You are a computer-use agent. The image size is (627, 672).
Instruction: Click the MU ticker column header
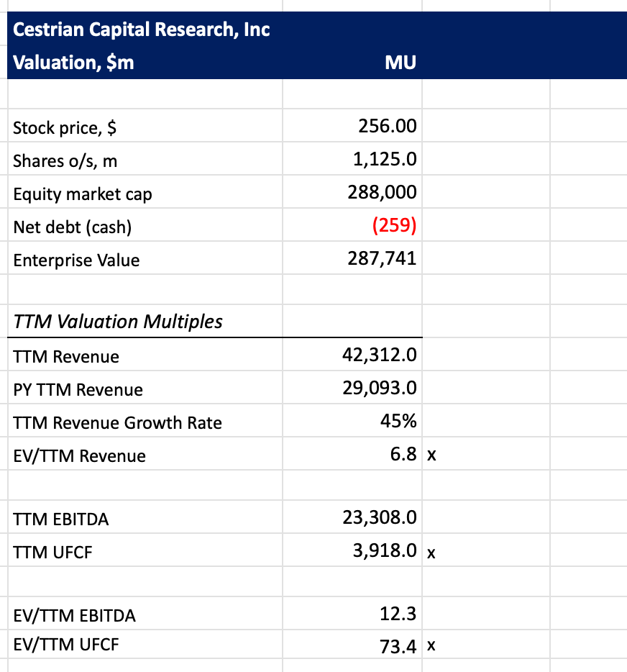pyautogui.click(x=400, y=63)
